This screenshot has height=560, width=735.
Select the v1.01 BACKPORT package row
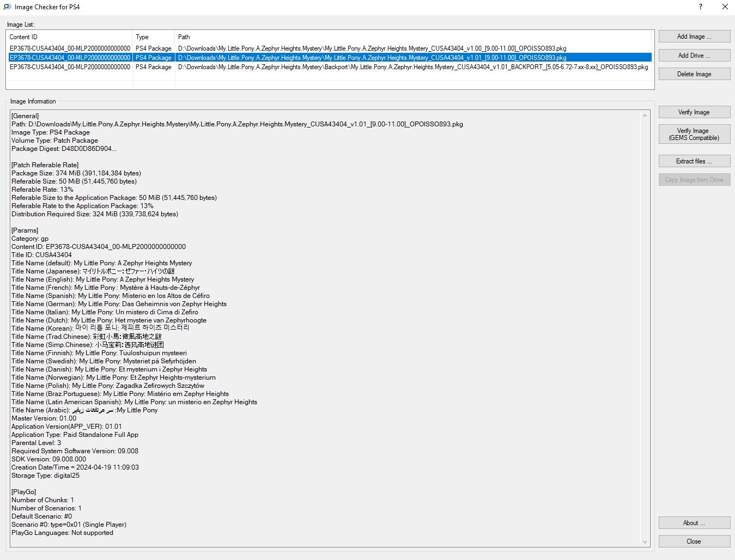[x=329, y=67]
